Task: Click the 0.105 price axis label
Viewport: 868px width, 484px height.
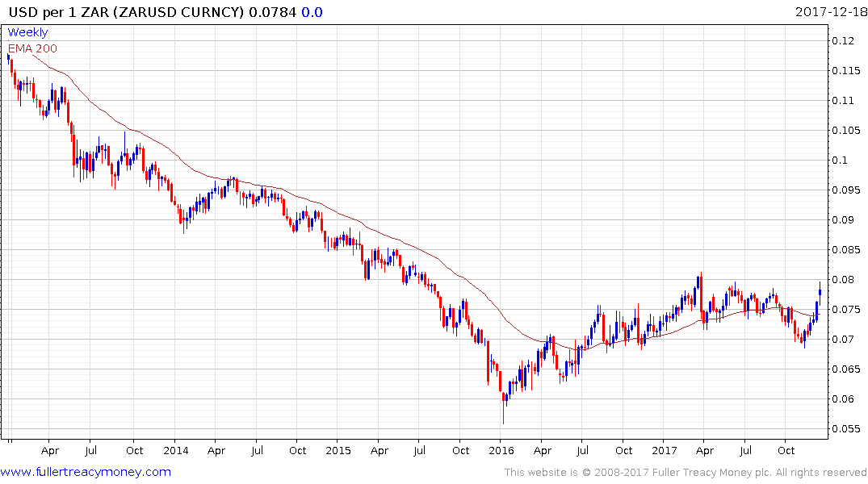Action: 846,130
